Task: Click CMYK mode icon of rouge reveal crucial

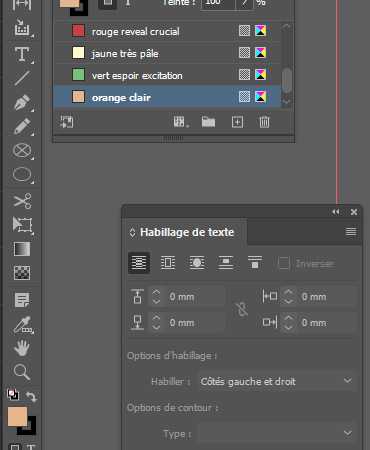Action: (x=260, y=31)
